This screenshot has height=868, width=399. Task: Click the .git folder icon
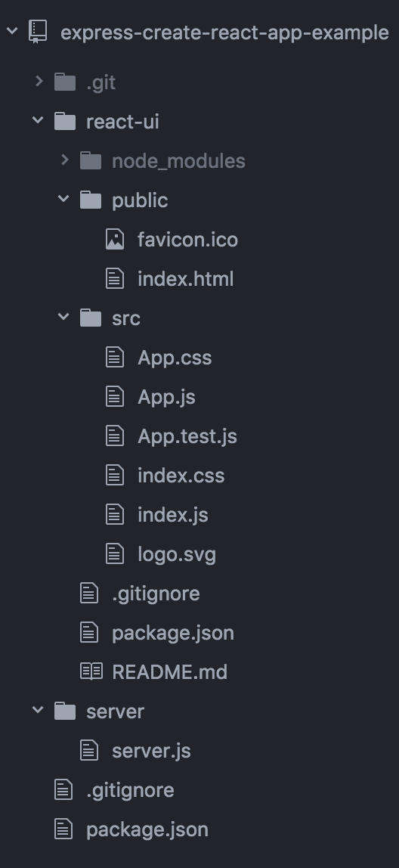[65, 82]
